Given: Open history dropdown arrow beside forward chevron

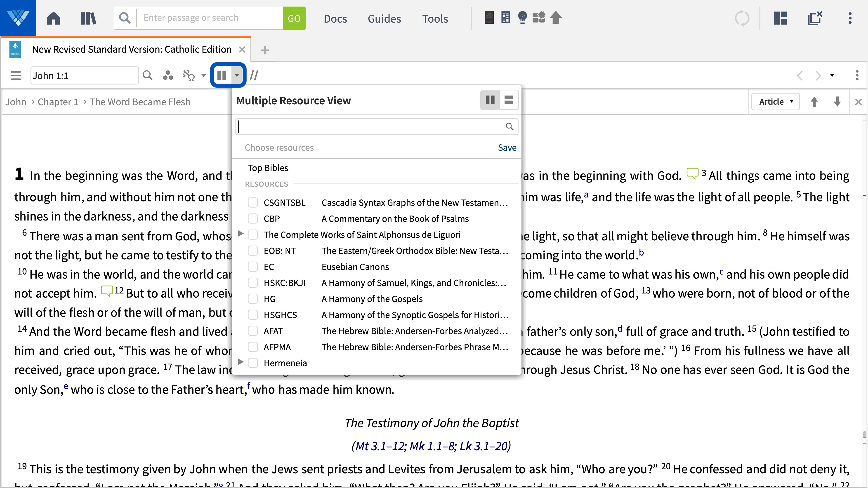Looking at the screenshot, I should point(832,75).
